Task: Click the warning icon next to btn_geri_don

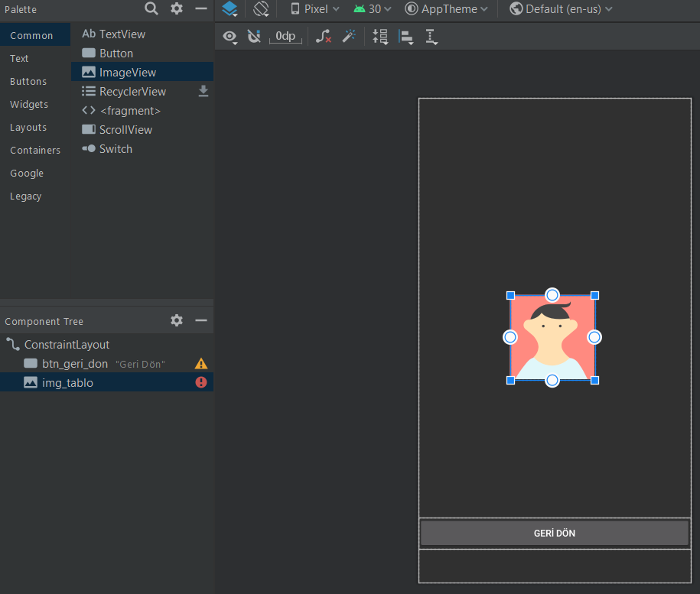Action: [x=201, y=364]
